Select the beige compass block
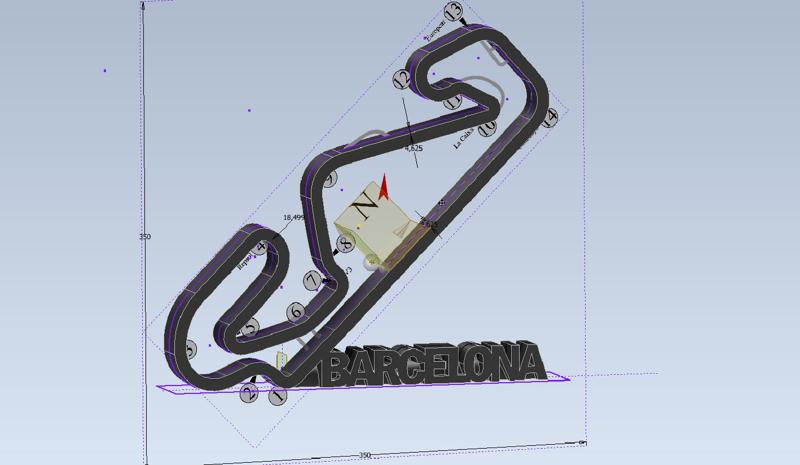The image size is (800, 465). 380,225
